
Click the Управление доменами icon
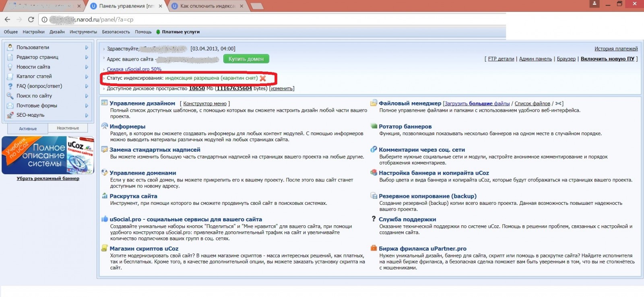point(105,173)
